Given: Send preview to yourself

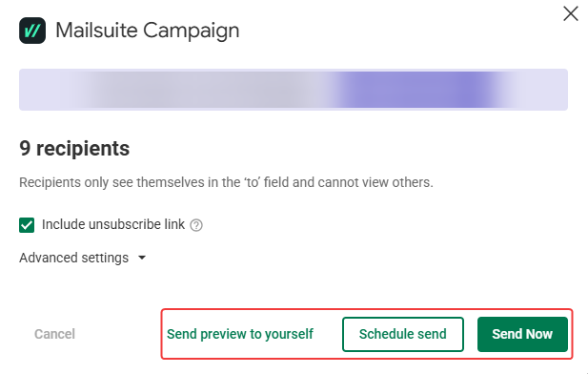Looking at the screenshot, I should tap(240, 334).
